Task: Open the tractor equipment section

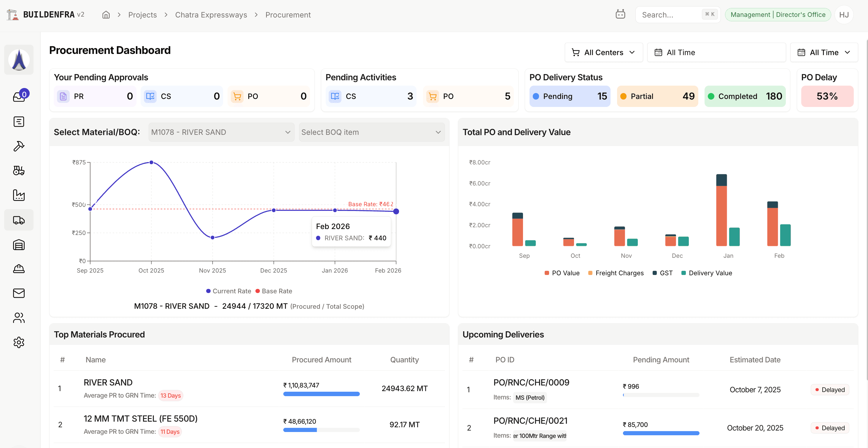Action: click(x=18, y=171)
